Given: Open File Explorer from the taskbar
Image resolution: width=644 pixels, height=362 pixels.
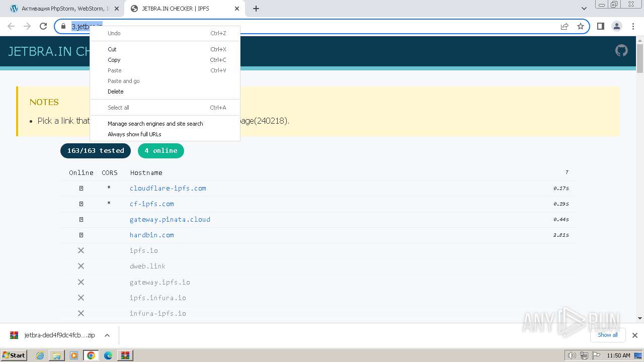Looking at the screenshot, I should click(57, 355).
